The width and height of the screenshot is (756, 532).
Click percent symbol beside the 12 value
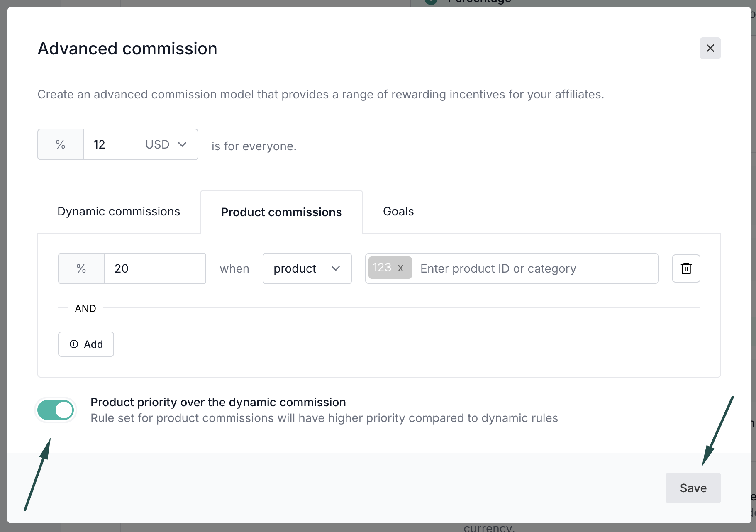[61, 144]
